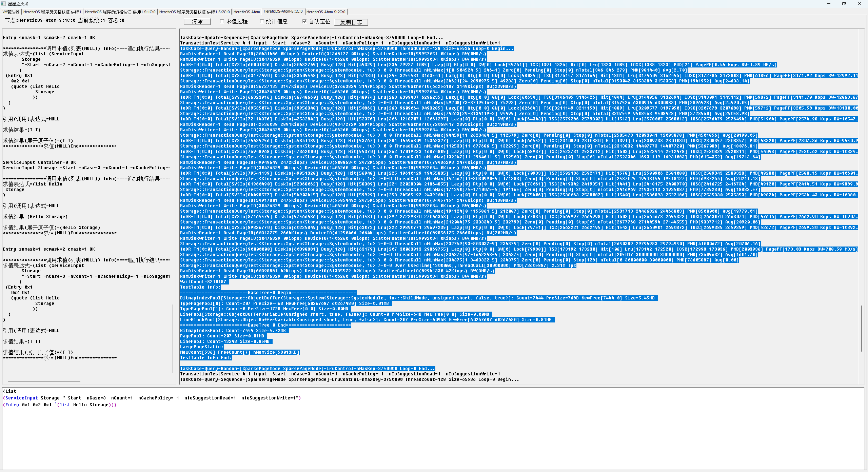Click the WaitCount=8210187 log line
868x472 pixels.
point(203,282)
